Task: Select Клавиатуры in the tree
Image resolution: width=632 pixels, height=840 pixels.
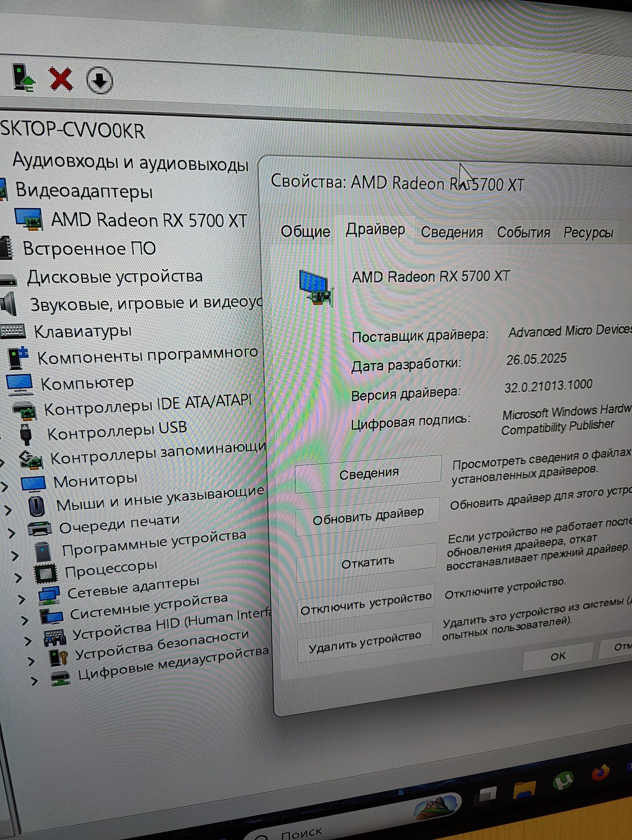Action: [x=83, y=331]
